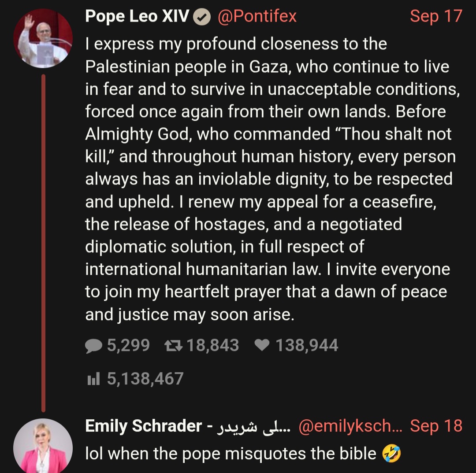Open the Pope's Gaza ceasefire post text
This screenshot has width=476, height=473.
pos(272,179)
